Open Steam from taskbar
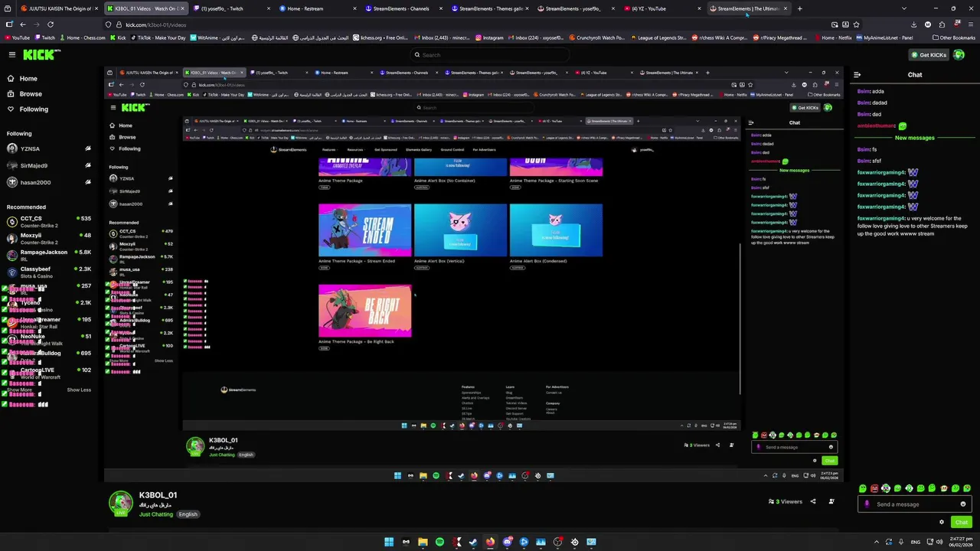Screen dimensions: 980x551 pos(473,542)
